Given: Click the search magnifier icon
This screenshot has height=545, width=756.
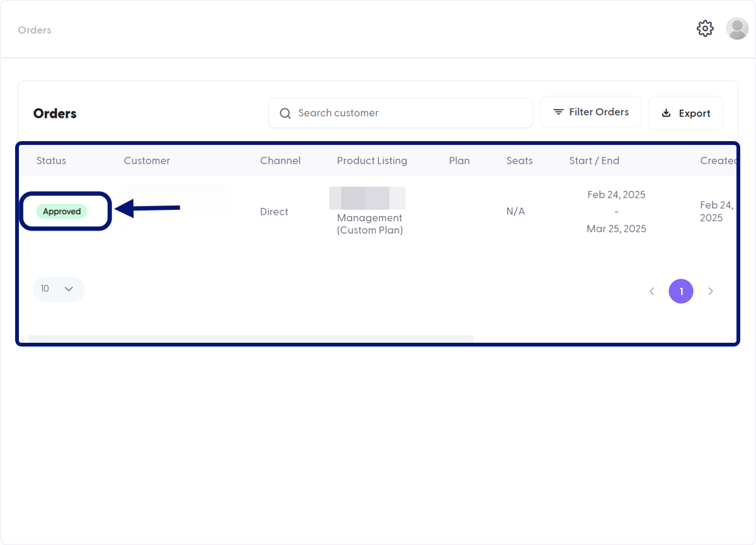Looking at the screenshot, I should (285, 113).
